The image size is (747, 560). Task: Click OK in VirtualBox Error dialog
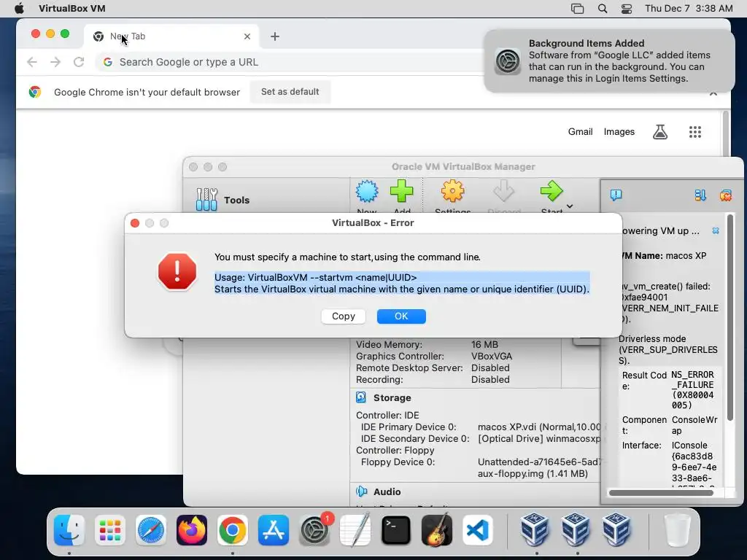coord(401,316)
